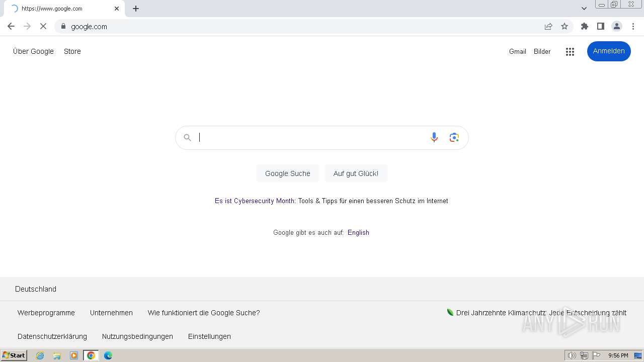Bookmark this tab with star
This screenshot has width=644, height=362.
(565, 26)
